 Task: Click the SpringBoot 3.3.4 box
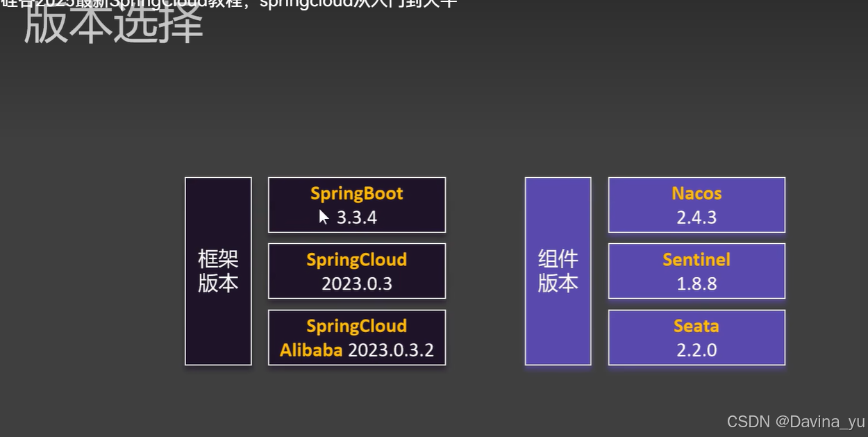(357, 205)
